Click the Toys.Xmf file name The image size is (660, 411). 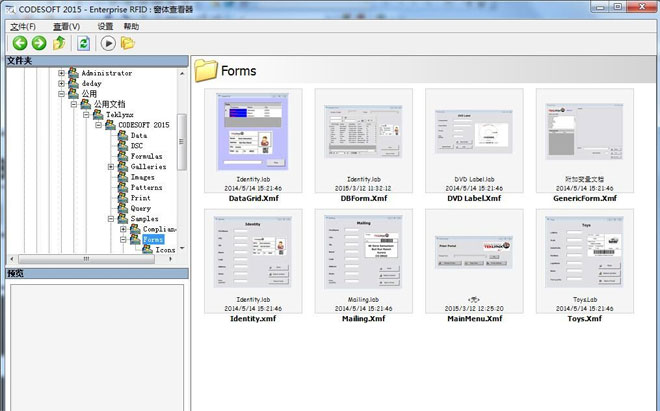pyautogui.click(x=585, y=319)
